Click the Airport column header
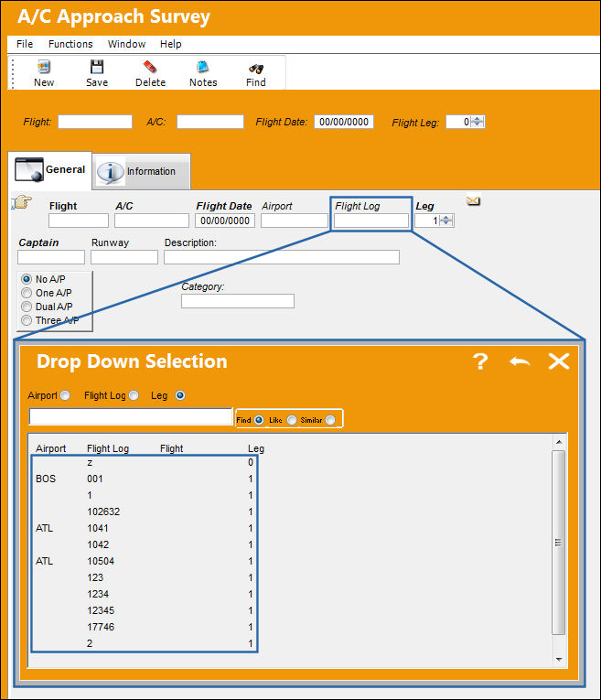Viewport: 601px width, 700px height. point(51,448)
